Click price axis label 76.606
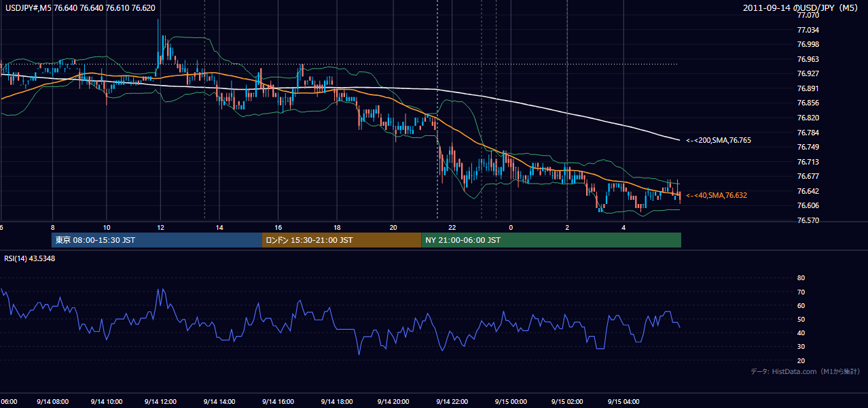The height and width of the screenshot is (408, 868). pos(808,205)
